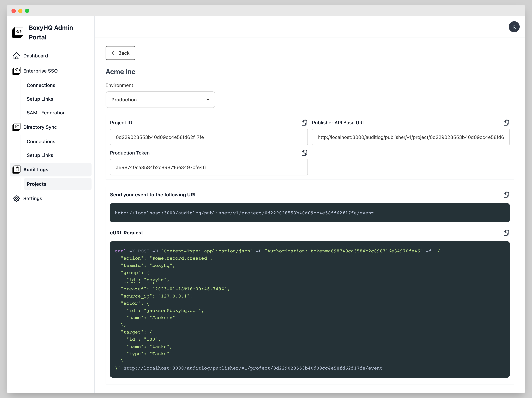
Task: Open Directory Sync section
Action: pyautogui.click(x=40, y=127)
